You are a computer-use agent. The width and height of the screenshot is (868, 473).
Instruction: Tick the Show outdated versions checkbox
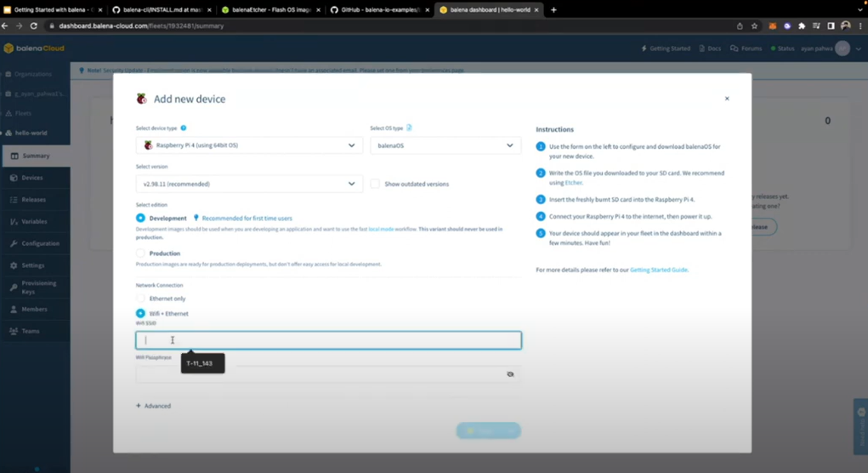[375, 184]
